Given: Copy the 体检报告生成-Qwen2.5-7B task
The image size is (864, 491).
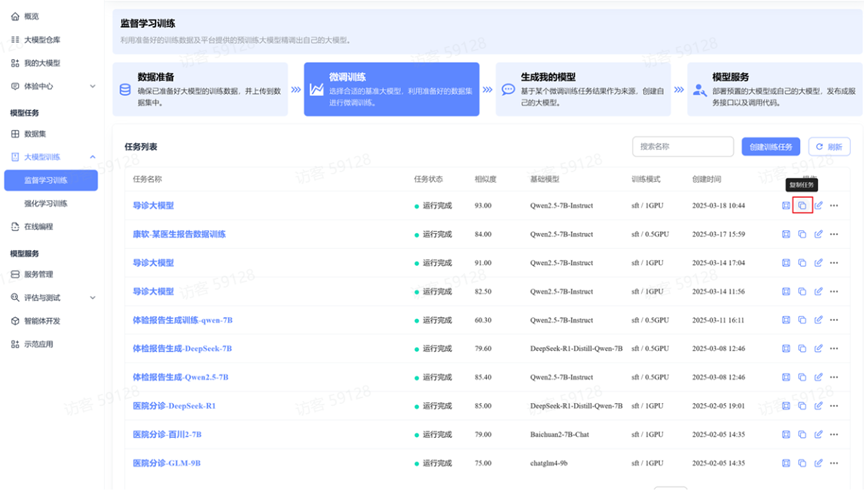Looking at the screenshot, I should pyautogui.click(x=802, y=377).
